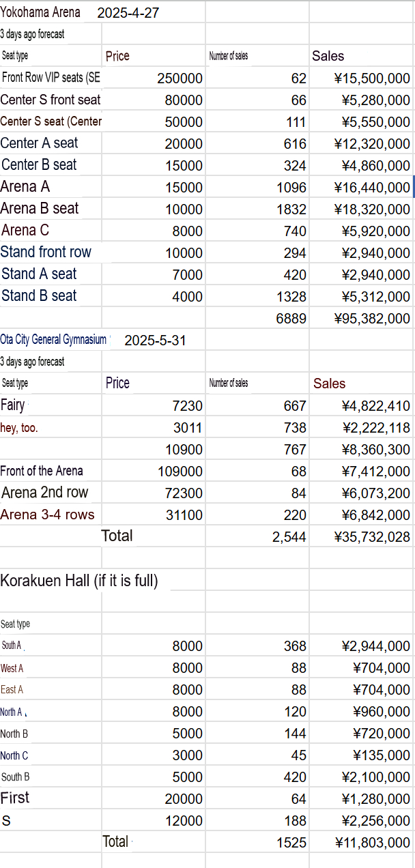Select the Front Row VIP seats cell
Screen dimensions: 415x868
coord(51,78)
